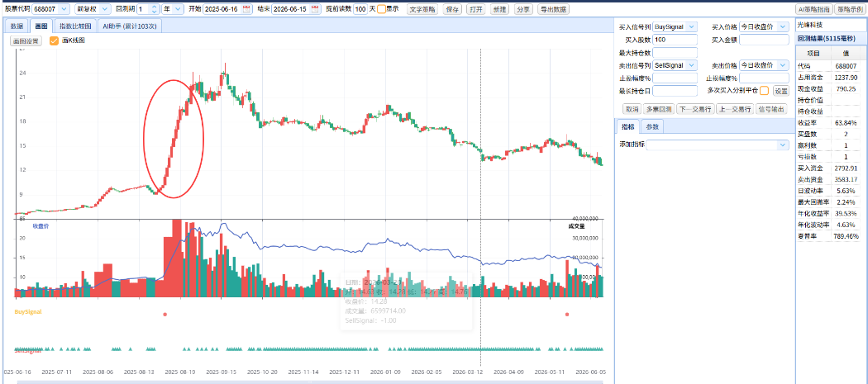The width and height of the screenshot is (868, 384).
Task: Select the 参数 tab
Action: click(652, 126)
